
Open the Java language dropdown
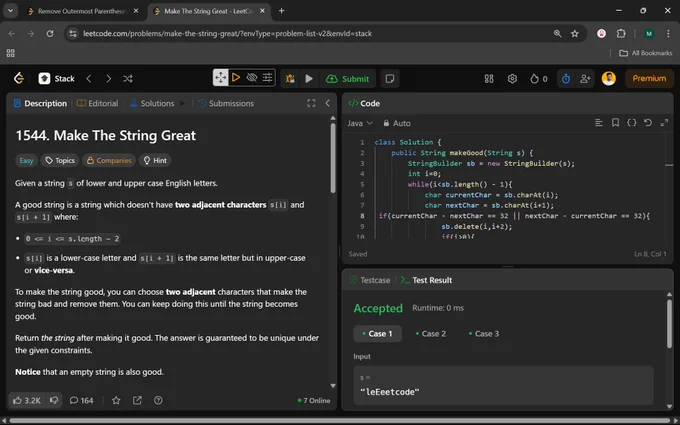[x=360, y=123]
